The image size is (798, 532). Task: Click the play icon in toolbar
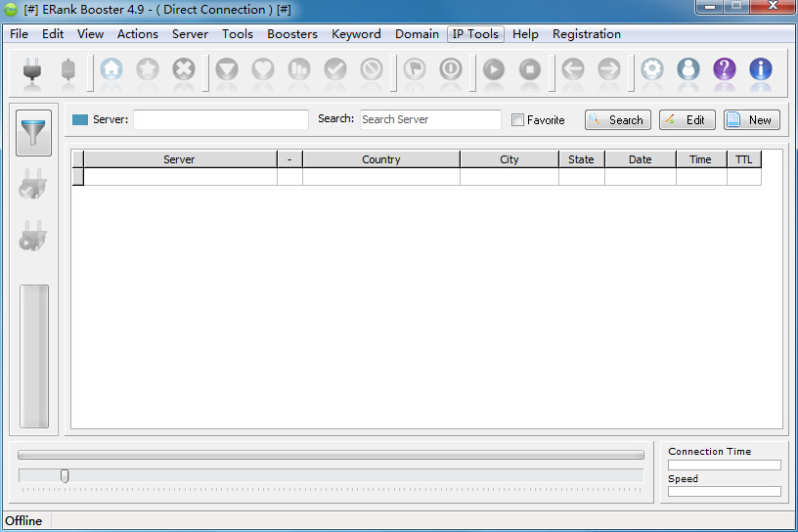click(494, 69)
